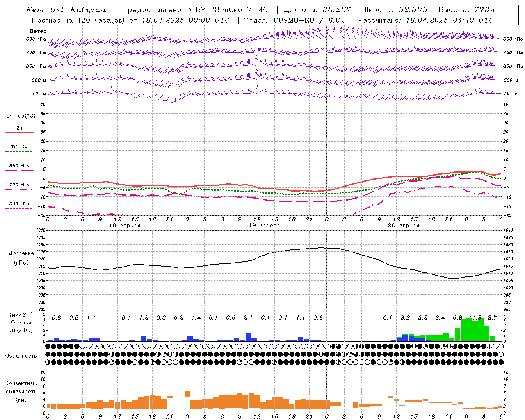Click the 'Давление' pressure label
This screenshot has height=420, width=525.
tap(21, 253)
